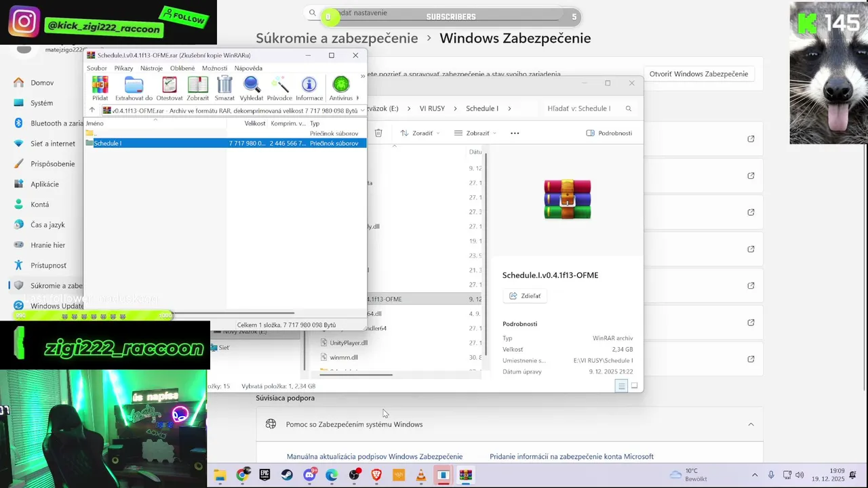Viewport: 868px width, 488px height.
Task: Open File Explorer from the taskbar
Action: 220,475
